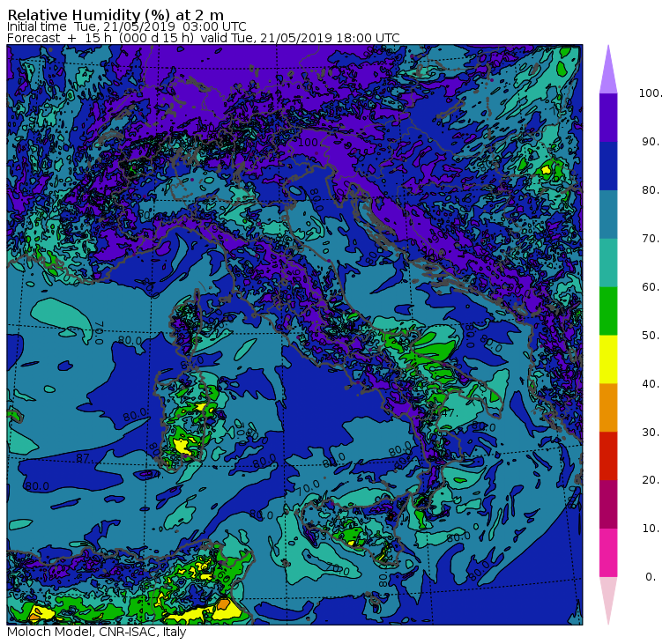
Task: Click the "20." legend label
Action: pos(651,480)
